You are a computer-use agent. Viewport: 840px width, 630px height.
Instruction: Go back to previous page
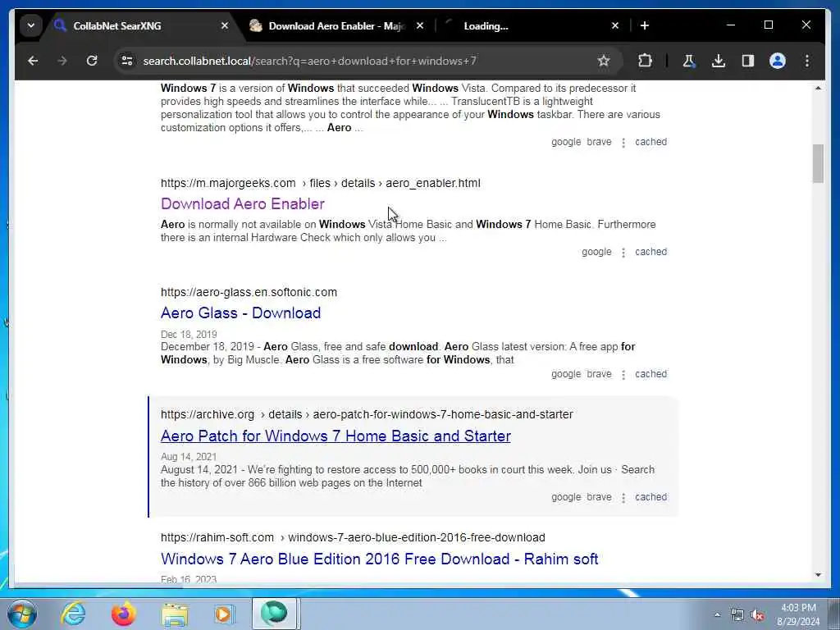pyautogui.click(x=33, y=61)
